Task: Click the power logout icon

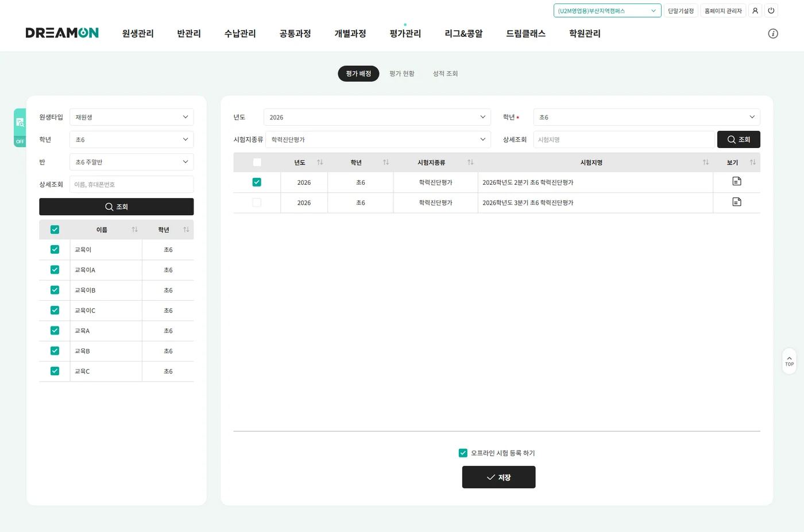Action: click(771, 10)
